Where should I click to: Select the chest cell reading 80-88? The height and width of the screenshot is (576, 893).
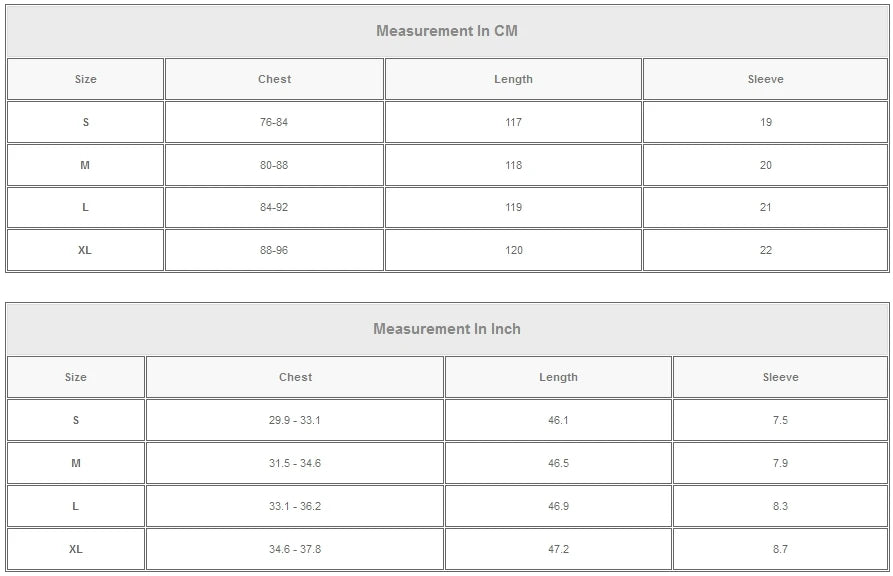point(274,165)
